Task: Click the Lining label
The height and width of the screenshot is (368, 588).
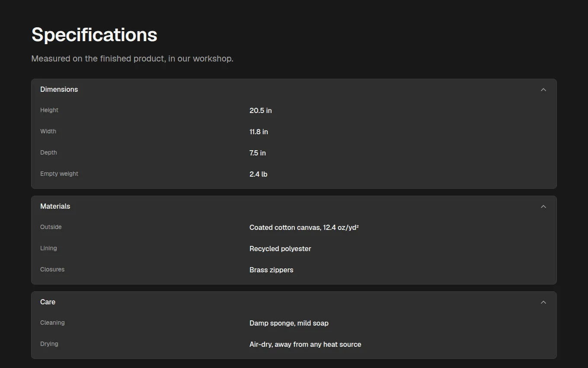Action: tap(48, 248)
